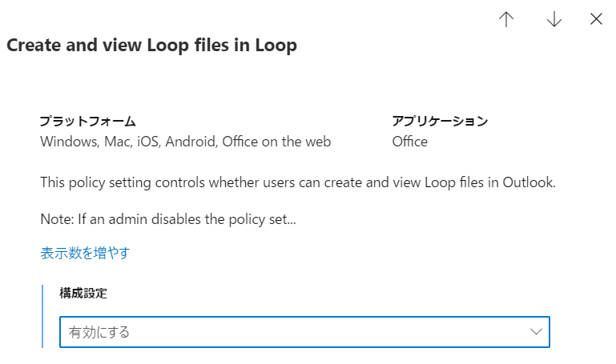Screen dimensions: 616x364
Task: Click the 構成設定 label
Action: point(83,293)
